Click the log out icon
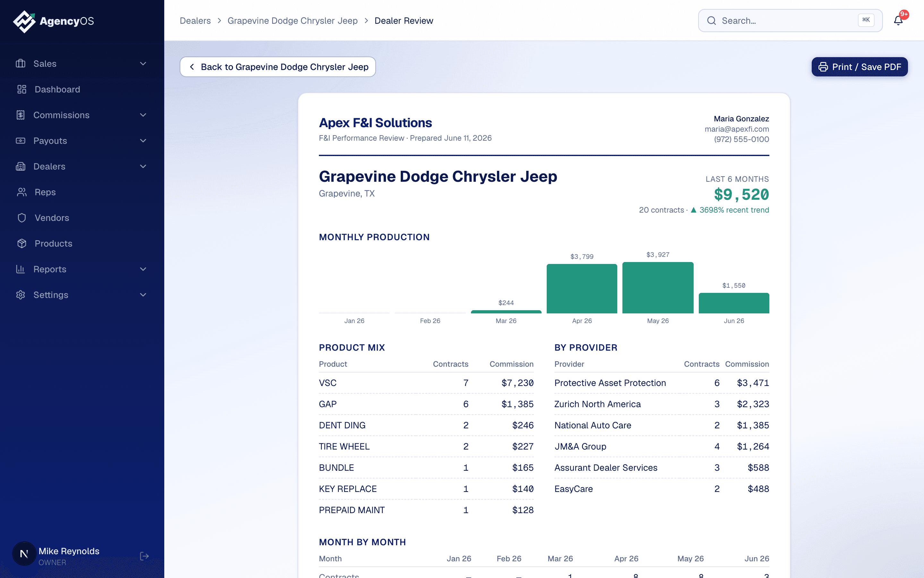Image resolution: width=924 pixels, height=578 pixels. (x=144, y=556)
